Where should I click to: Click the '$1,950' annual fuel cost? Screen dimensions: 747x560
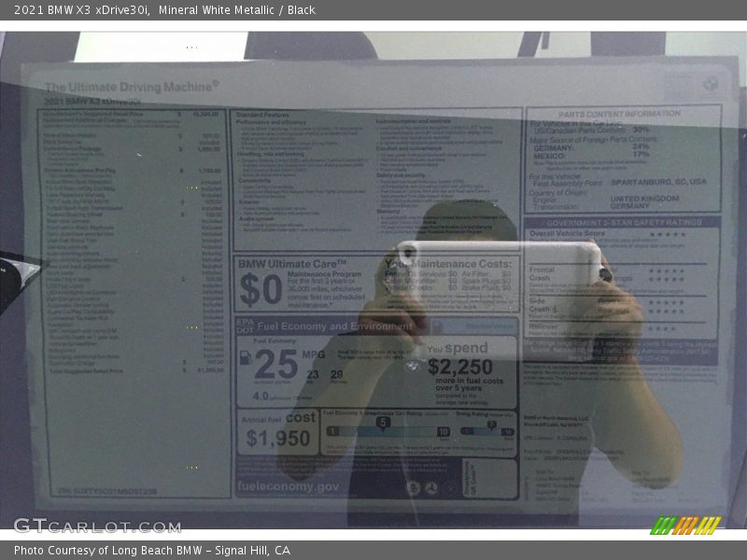(278, 438)
